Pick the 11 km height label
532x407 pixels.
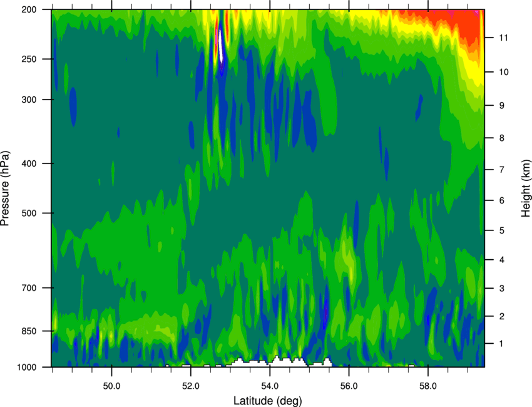503,38
